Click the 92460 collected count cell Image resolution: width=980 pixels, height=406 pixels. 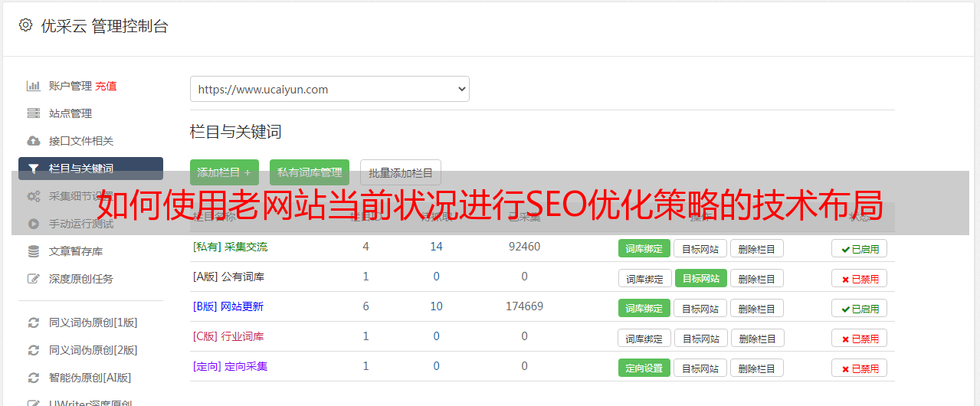(x=524, y=247)
